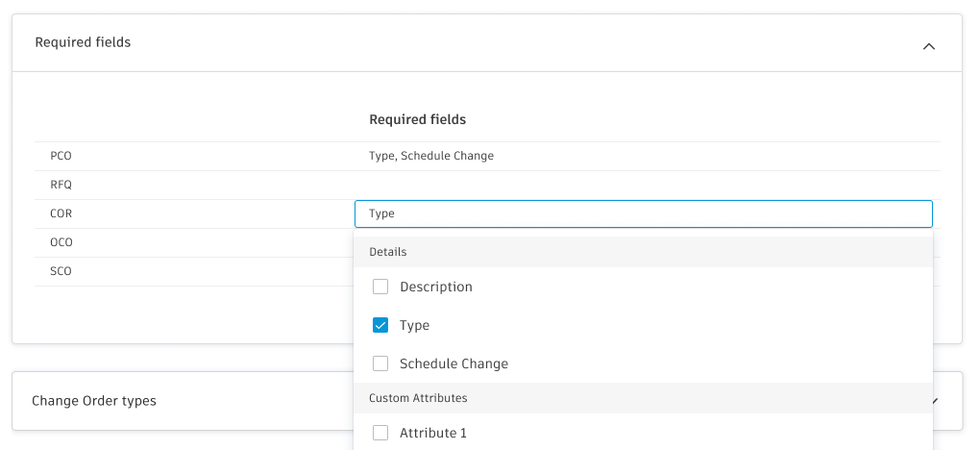
Task: Open the empty RFQ required fields cell
Action: (x=643, y=185)
